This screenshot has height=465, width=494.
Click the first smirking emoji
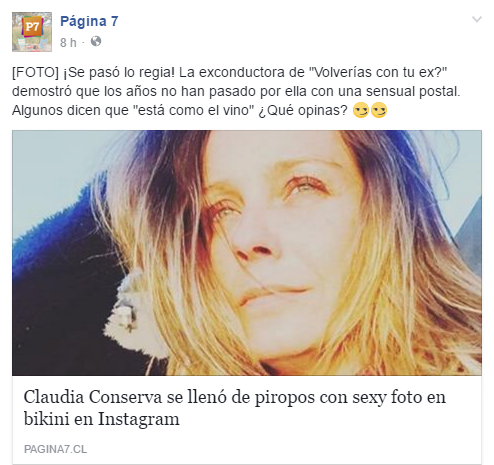pyautogui.click(x=361, y=110)
